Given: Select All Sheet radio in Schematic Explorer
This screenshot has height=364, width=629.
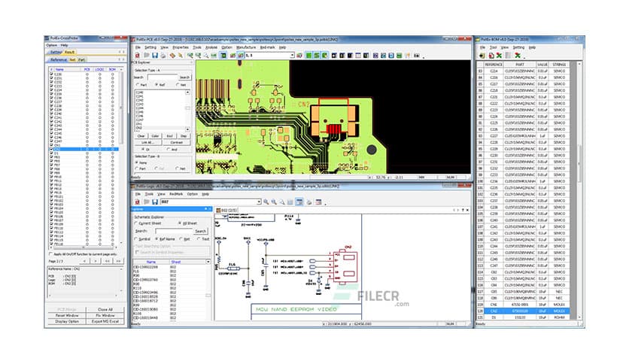Looking at the screenshot, I should coord(181,223).
